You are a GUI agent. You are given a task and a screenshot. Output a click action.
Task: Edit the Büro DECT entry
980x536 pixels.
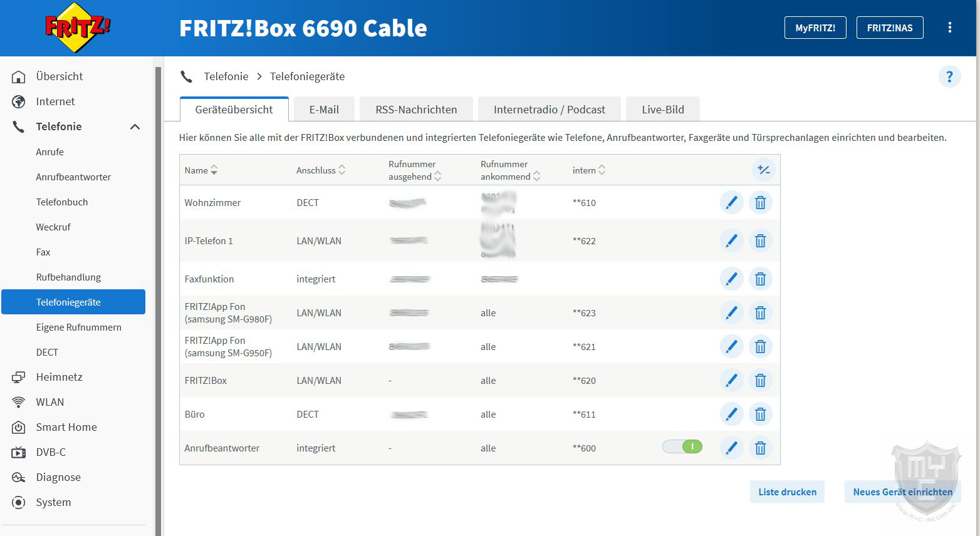[731, 414]
